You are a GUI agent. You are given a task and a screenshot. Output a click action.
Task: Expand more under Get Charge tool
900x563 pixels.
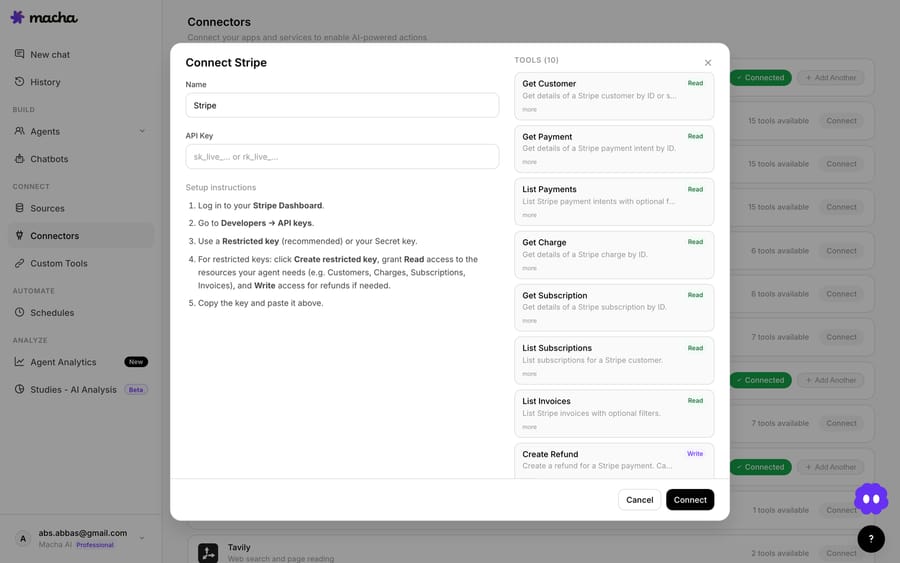point(529,269)
